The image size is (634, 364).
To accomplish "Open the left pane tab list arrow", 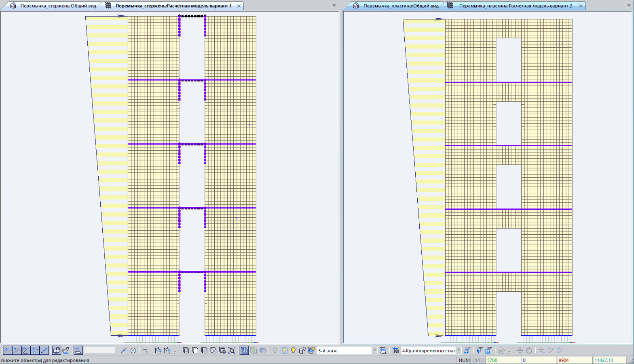I will pyautogui.click(x=334, y=6).
